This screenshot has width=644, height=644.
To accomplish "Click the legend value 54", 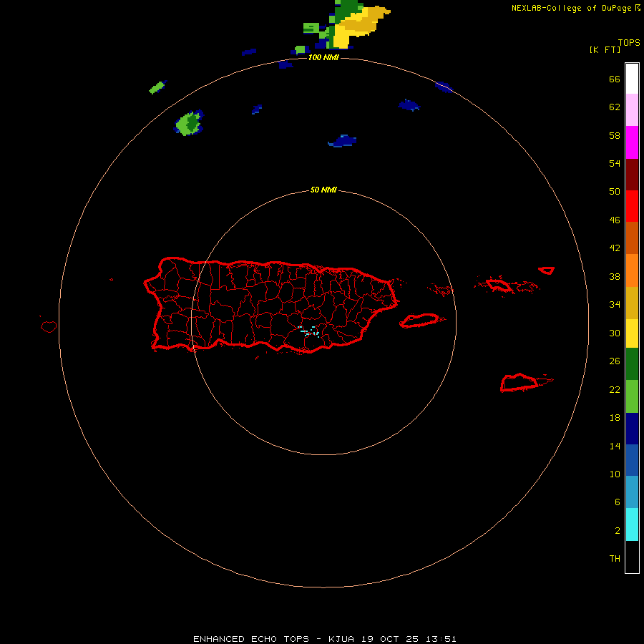I will point(615,163).
